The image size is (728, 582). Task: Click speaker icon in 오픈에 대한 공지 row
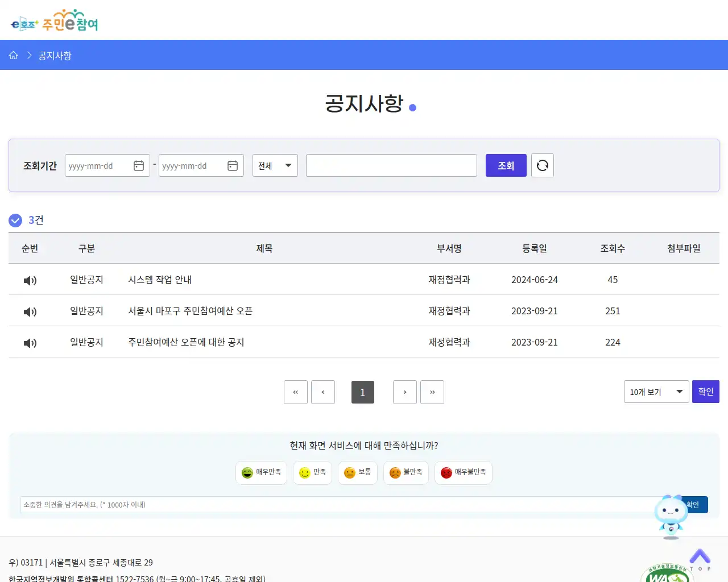click(x=30, y=343)
